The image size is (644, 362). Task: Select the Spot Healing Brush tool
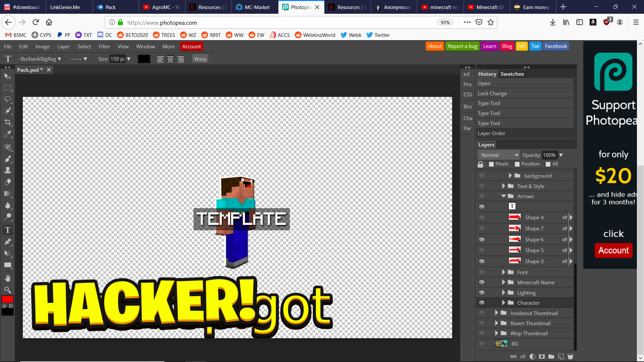8,147
